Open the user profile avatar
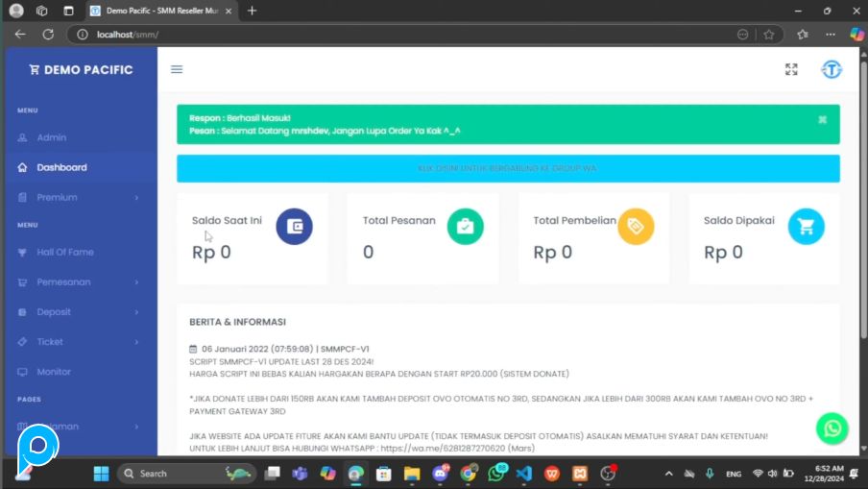Viewport: 868px width, 489px height. (832, 69)
